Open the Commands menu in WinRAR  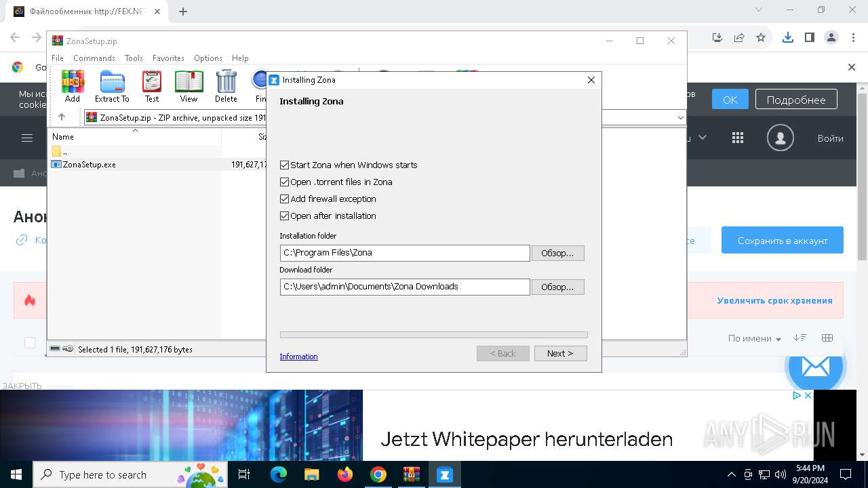pos(94,58)
